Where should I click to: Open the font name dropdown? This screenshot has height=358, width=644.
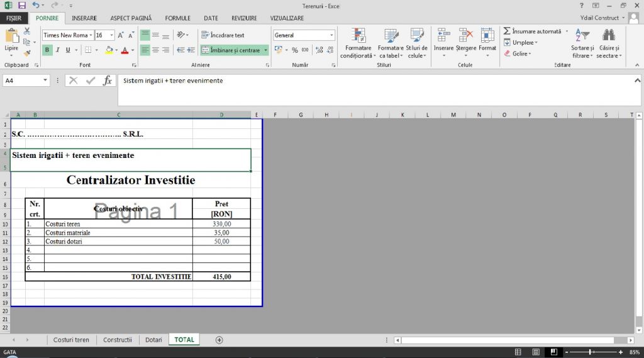click(91, 35)
